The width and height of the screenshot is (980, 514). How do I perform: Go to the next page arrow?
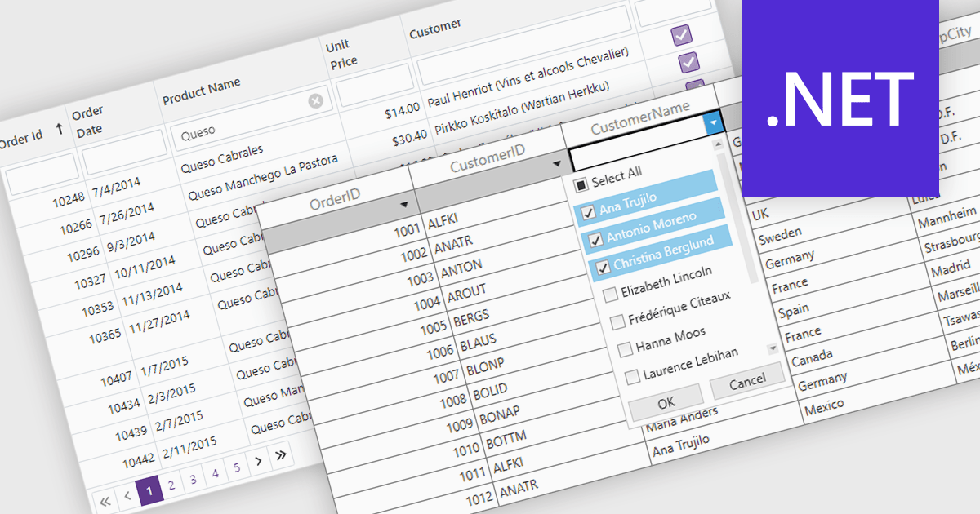(x=258, y=461)
